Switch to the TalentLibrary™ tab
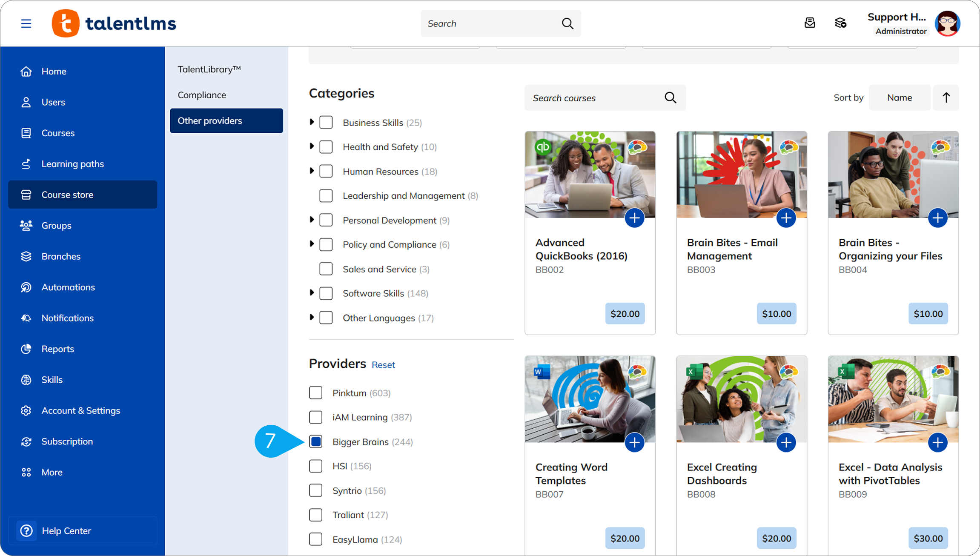Viewport: 980px width, 556px height. [x=209, y=69]
